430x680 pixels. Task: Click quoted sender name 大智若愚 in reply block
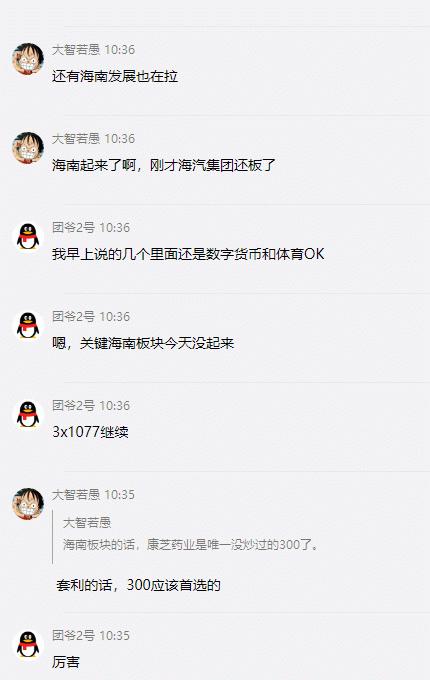pyautogui.click(x=87, y=523)
